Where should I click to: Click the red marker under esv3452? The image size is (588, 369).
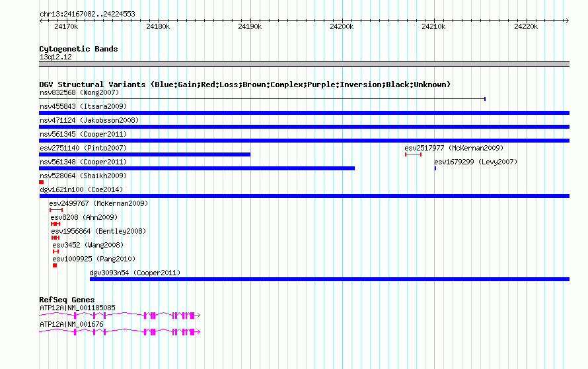(x=56, y=252)
